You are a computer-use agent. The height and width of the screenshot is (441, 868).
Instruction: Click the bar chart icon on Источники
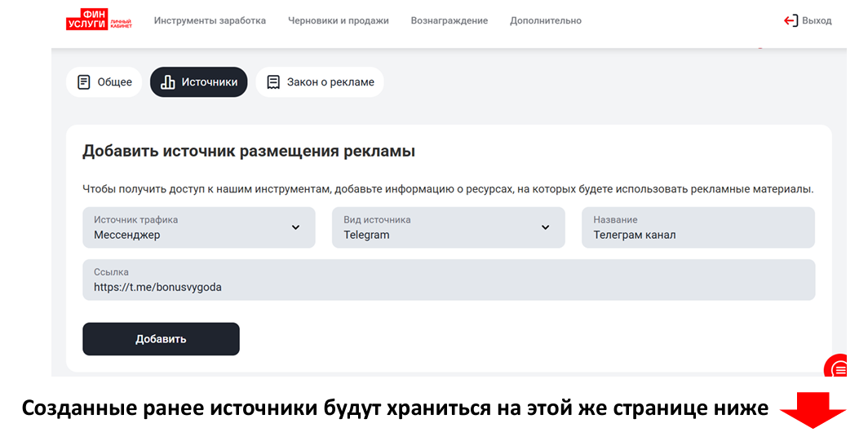(168, 82)
